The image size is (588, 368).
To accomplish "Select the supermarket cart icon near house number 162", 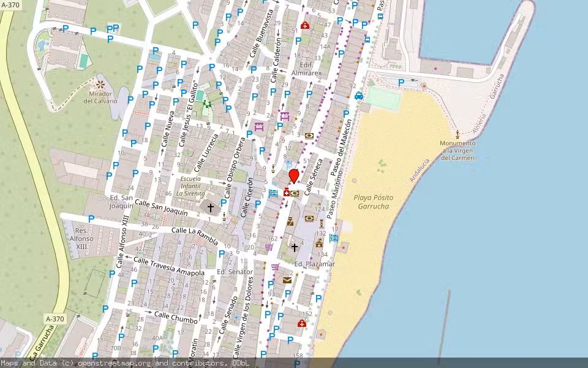I will tap(269, 245).
